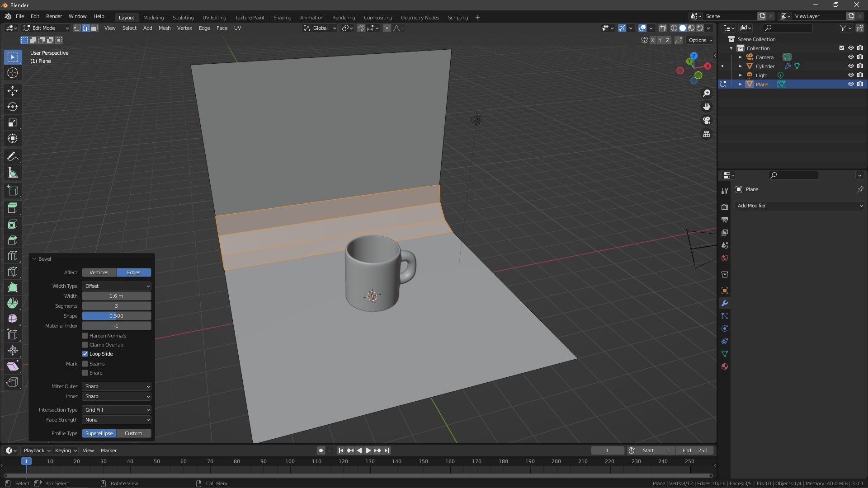Viewport: 868px width, 488px height.
Task: Activate the Measure tool
Action: 13,173
